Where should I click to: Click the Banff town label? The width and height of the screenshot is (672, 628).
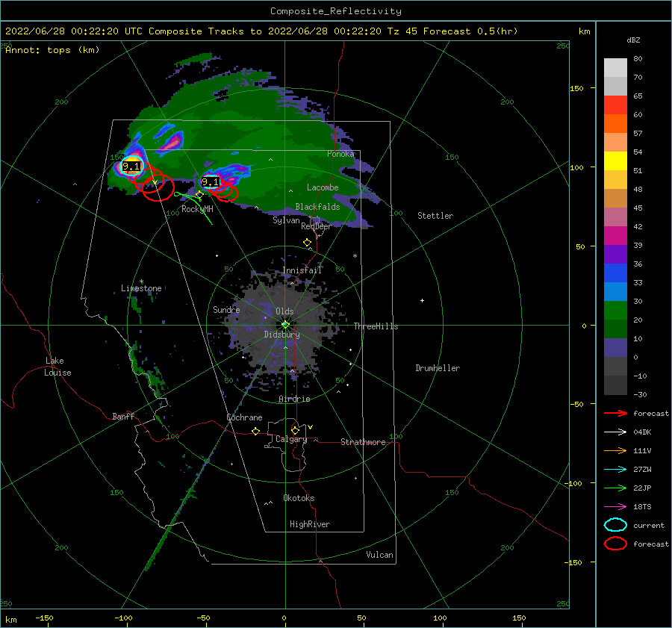(123, 416)
